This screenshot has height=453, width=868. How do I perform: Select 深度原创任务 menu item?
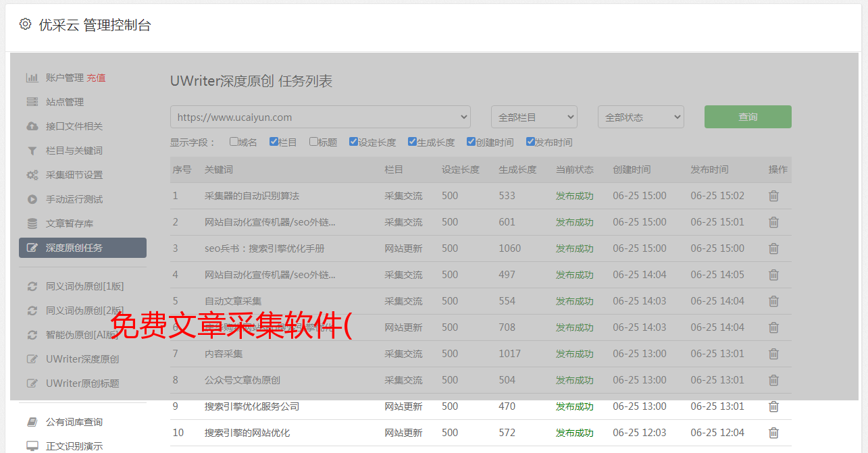pyautogui.click(x=82, y=248)
